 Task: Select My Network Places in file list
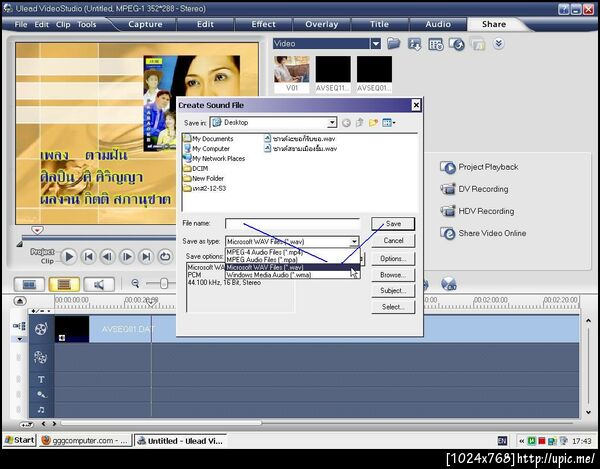pos(214,158)
